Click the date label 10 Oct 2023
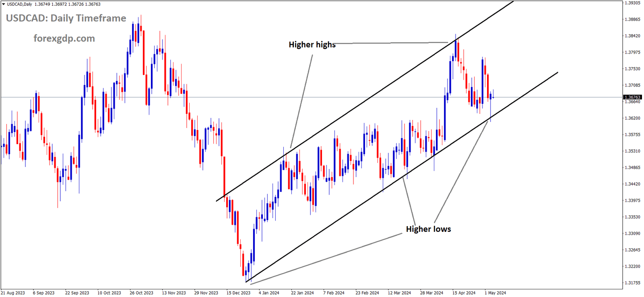The height and width of the screenshot is (297, 644). point(109,293)
